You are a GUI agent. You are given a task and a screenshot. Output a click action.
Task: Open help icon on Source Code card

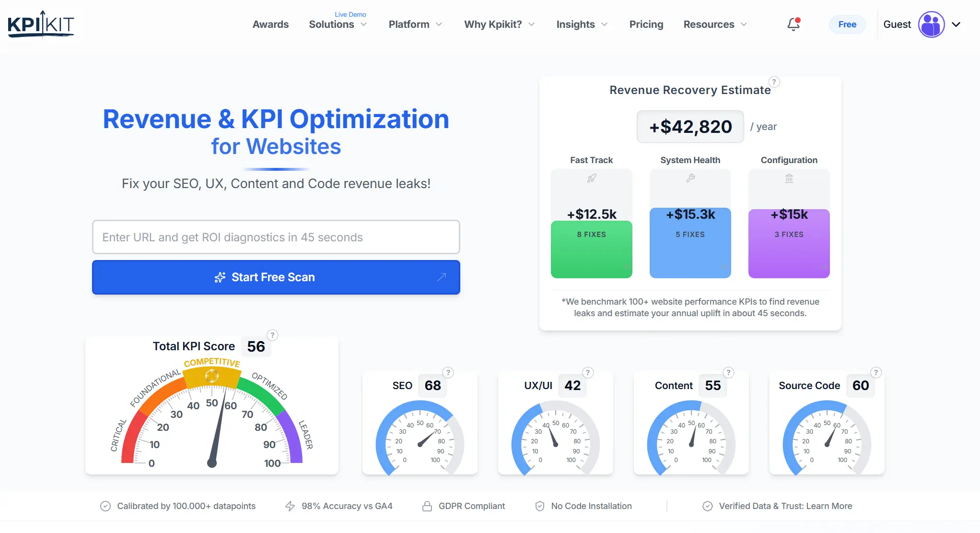pyautogui.click(x=876, y=373)
